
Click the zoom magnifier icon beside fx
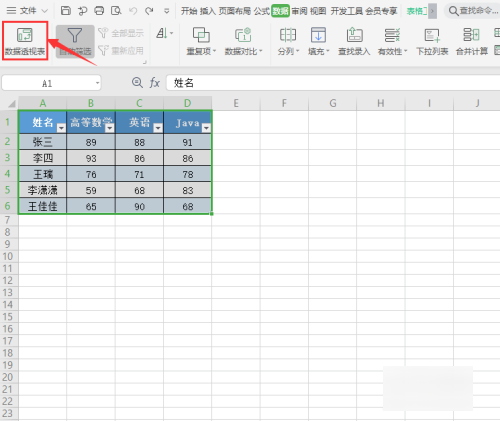(x=137, y=82)
